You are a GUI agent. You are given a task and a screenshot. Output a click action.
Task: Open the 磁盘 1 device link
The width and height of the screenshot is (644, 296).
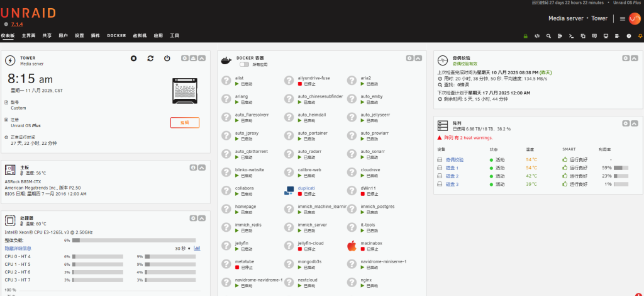[452, 168]
